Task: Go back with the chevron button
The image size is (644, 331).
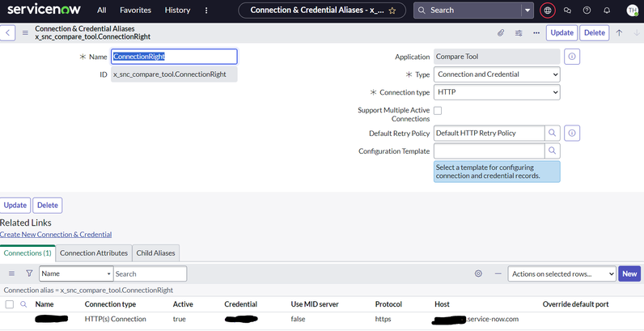Action: click(7, 33)
